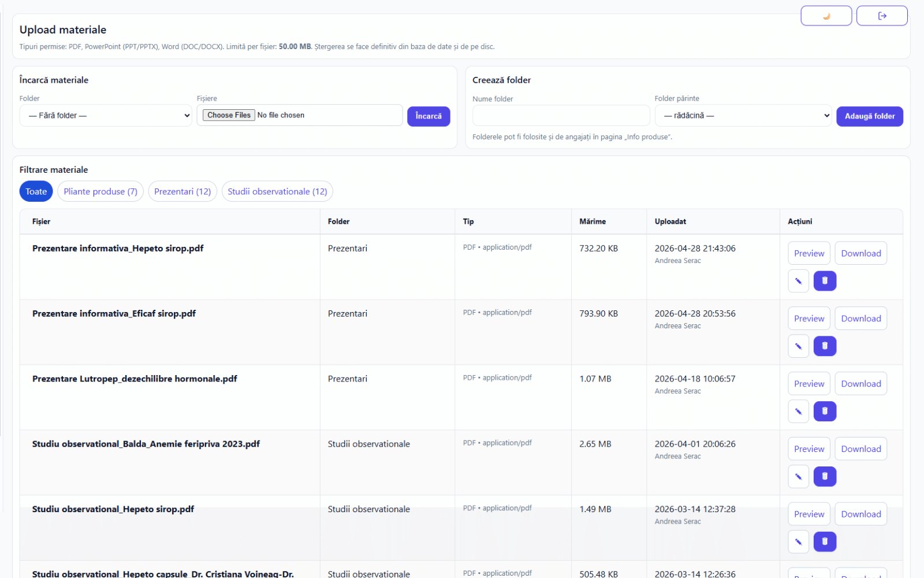Download Prezentare informativa_Hepeto sirop.pdf
Screen dimensions: 924x578
click(x=861, y=253)
